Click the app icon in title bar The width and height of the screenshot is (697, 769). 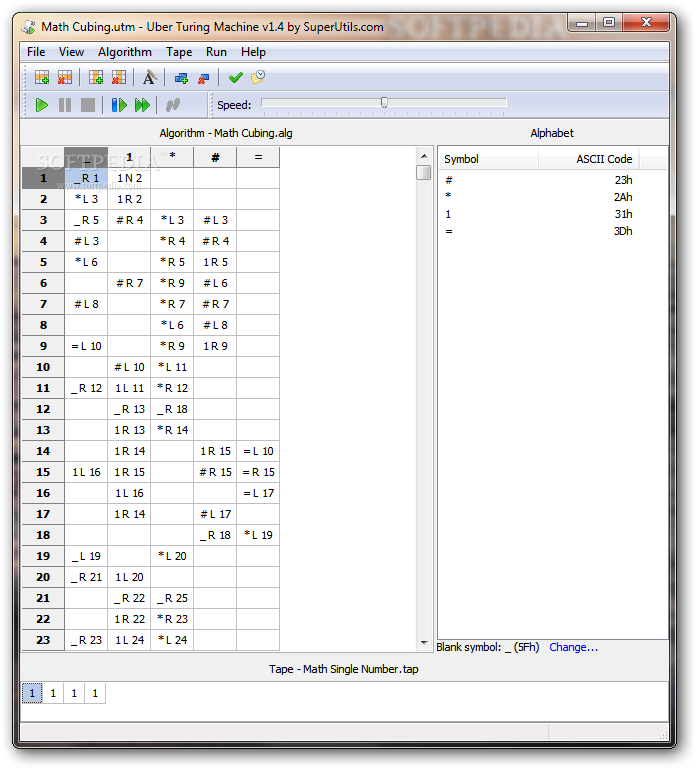click(29, 26)
